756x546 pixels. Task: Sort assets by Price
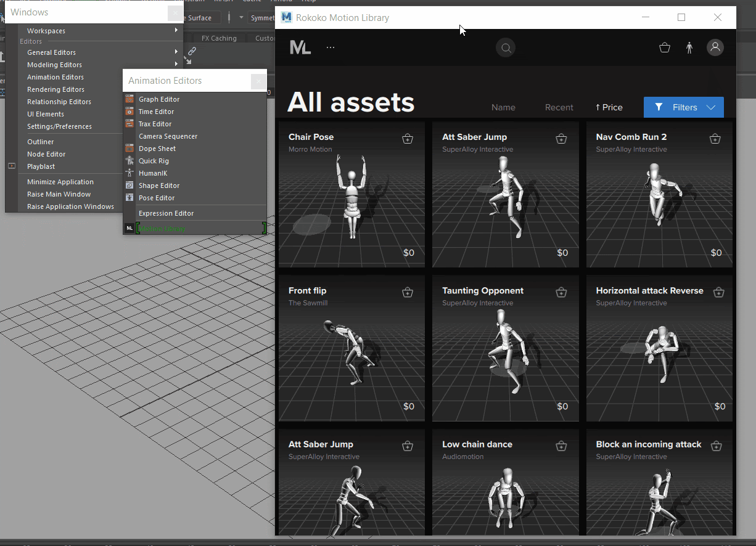(609, 107)
